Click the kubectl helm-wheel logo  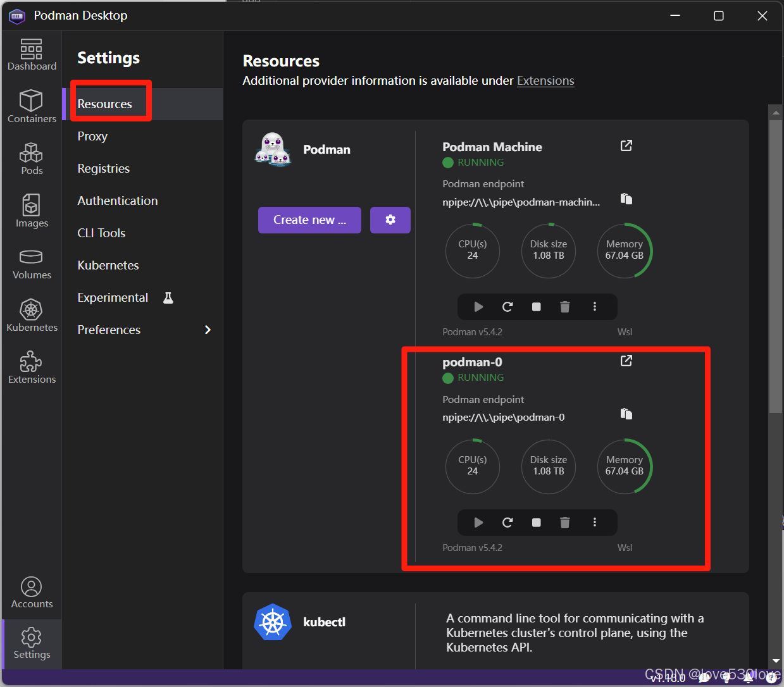coord(273,622)
